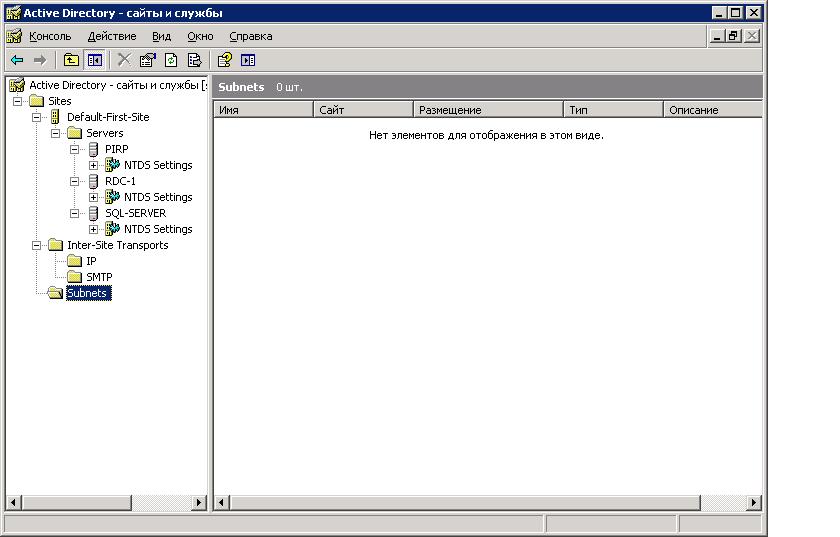Export list from the toolbar
The width and height of the screenshot is (840, 537).
click(194, 60)
